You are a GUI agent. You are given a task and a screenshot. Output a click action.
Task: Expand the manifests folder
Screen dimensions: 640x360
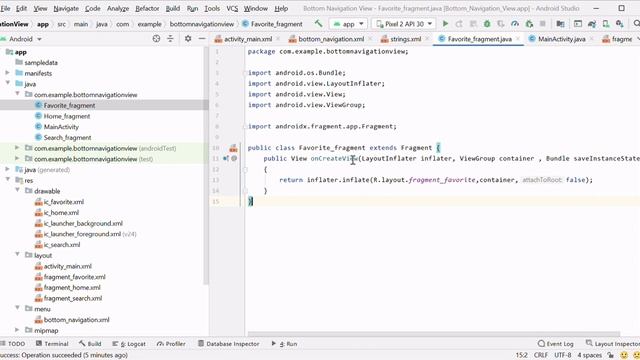pos(7,73)
